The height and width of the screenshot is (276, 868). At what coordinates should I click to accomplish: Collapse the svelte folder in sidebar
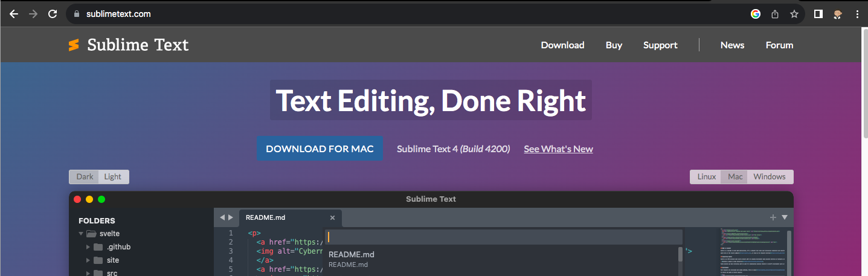(81, 234)
